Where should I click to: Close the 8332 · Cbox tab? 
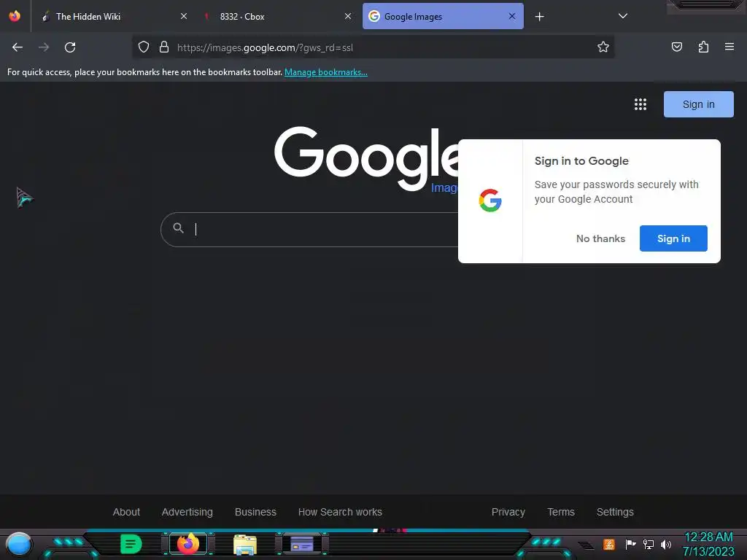point(348,16)
